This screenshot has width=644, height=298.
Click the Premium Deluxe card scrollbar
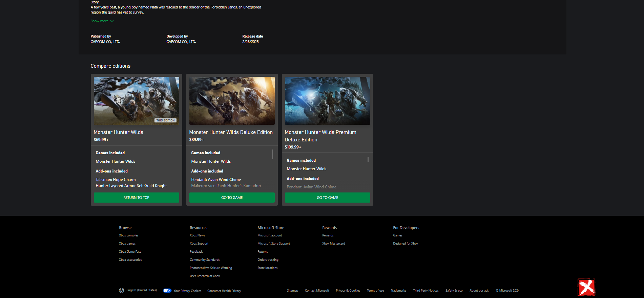point(368,159)
